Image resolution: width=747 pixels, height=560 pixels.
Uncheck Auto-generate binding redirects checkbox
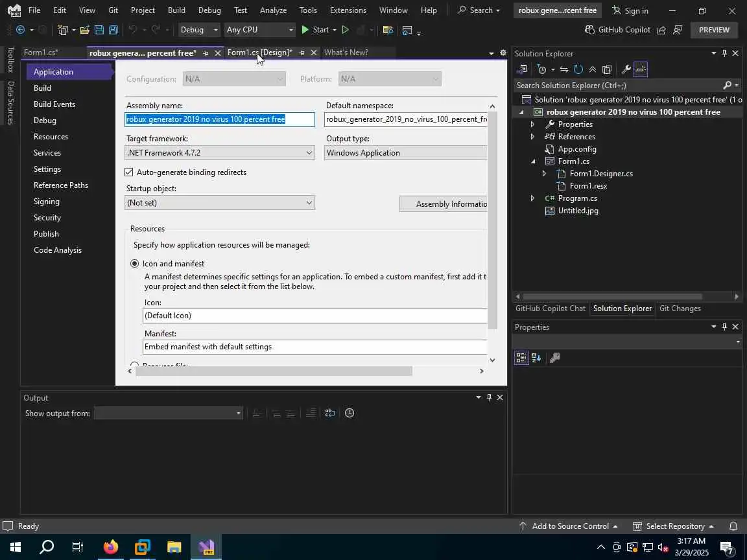(x=128, y=172)
